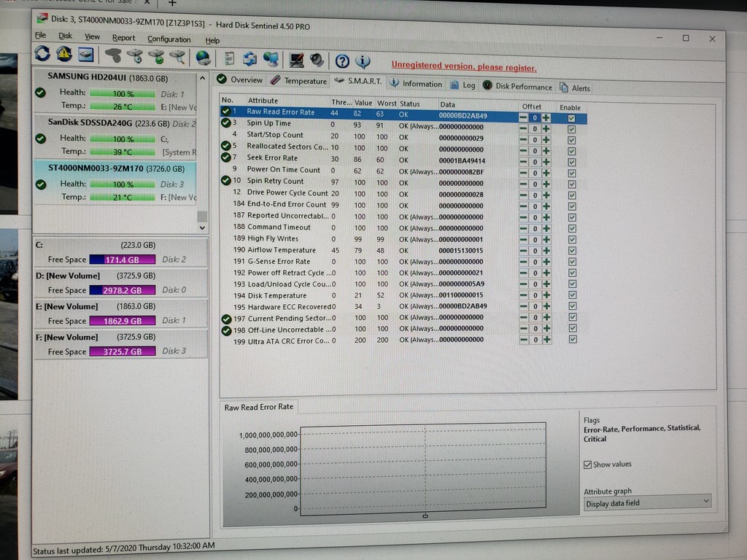Click the refresh-with-warning-triangle toolbar icon
This screenshot has width=747, height=560.
(64, 54)
